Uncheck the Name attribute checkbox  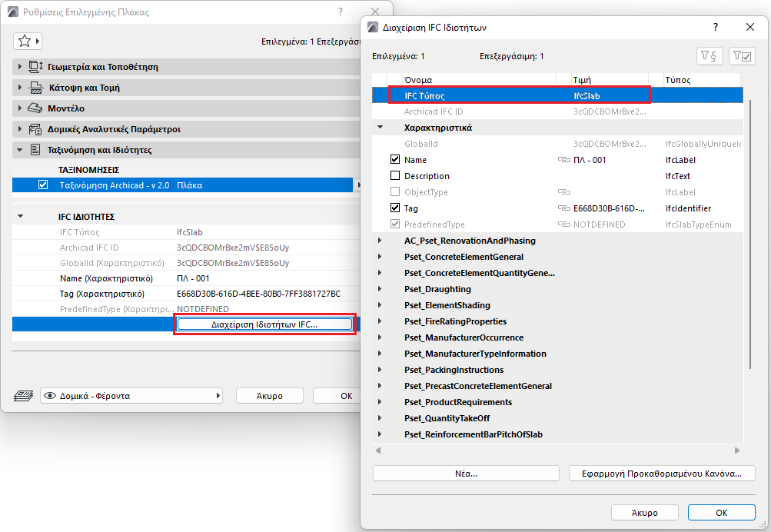click(395, 159)
